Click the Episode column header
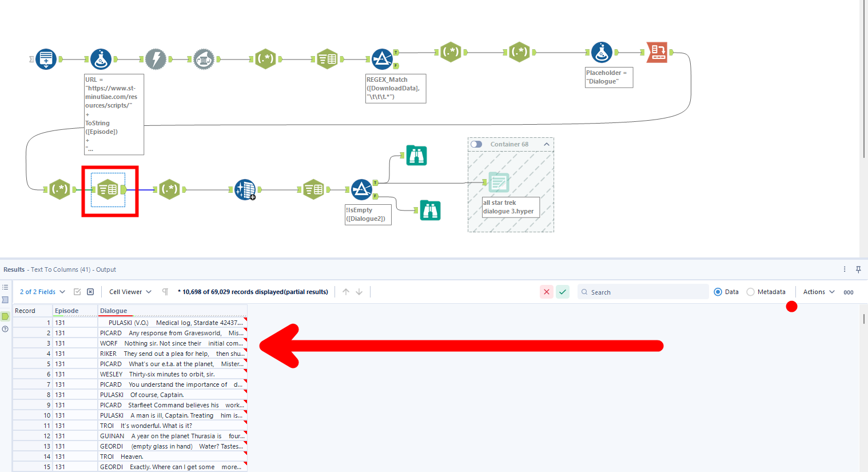868x472 pixels. click(x=75, y=311)
